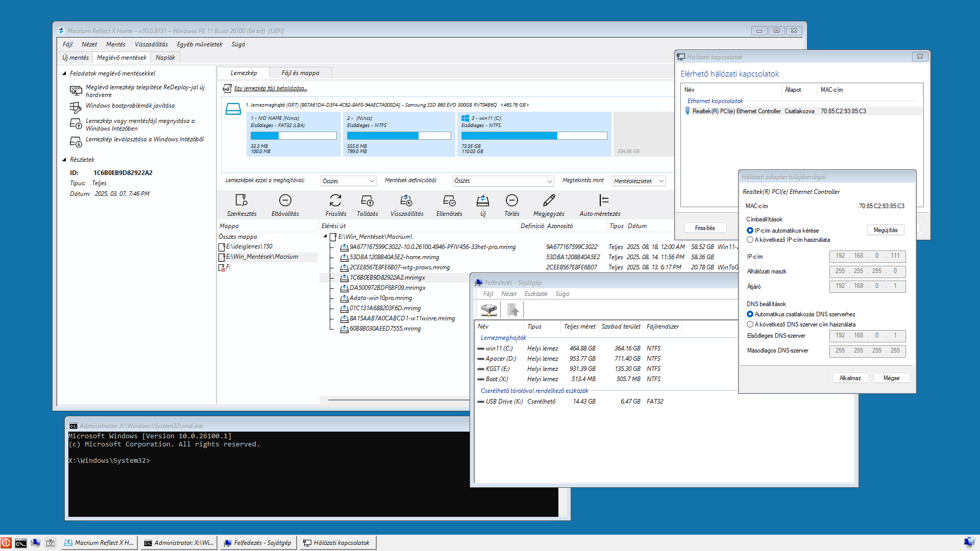Viewport: 980px width, 551px height.
Task: Select 'A következő DNS szerver cím használata'
Action: (750, 324)
